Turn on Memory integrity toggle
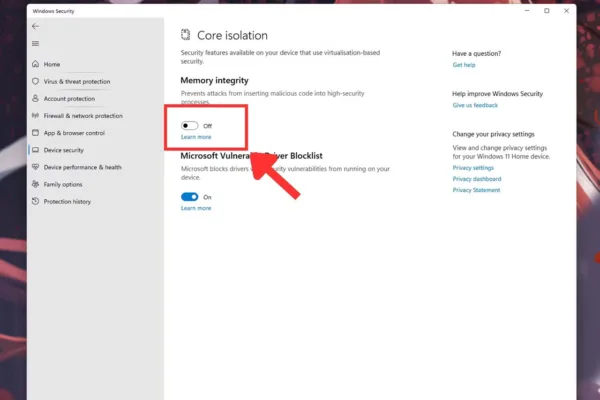Image resolution: width=600 pixels, height=400 pixels. click(x=189, y=126)
